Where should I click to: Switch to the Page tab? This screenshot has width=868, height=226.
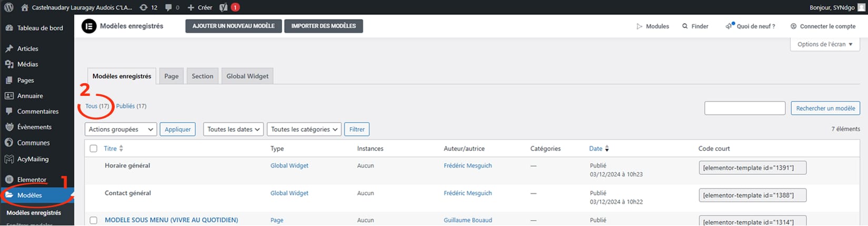[x=171, y=76]
